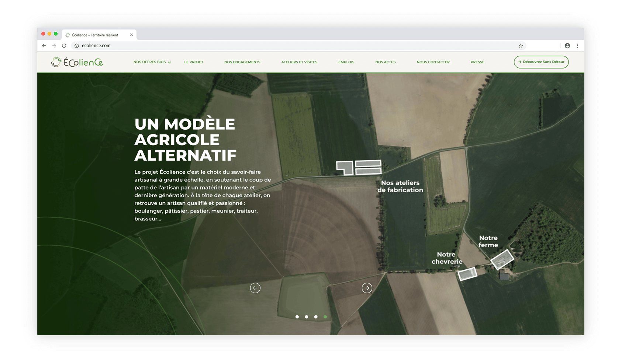Open Emplois menu item
Screen dimensions: 622x364
coord(346,62)
